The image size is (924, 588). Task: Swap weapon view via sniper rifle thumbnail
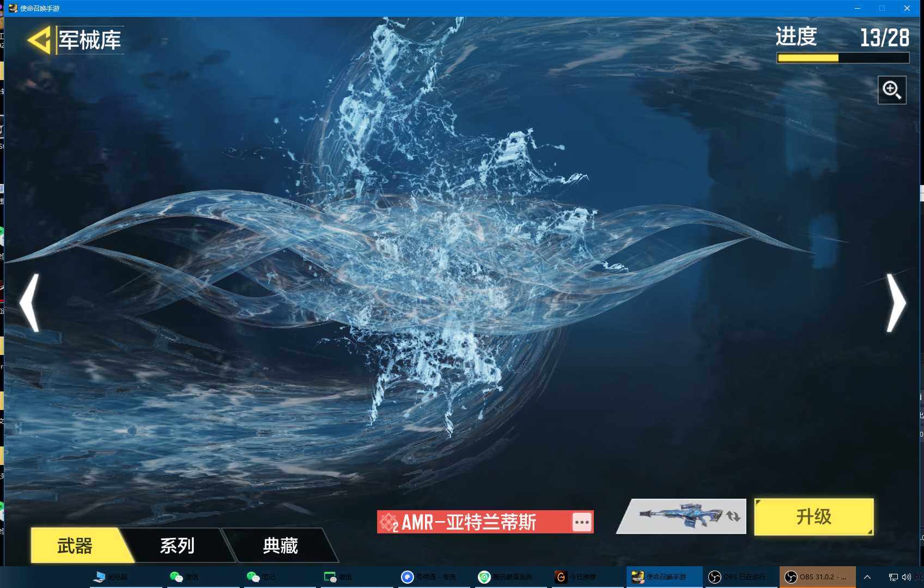tap(680, 516)
